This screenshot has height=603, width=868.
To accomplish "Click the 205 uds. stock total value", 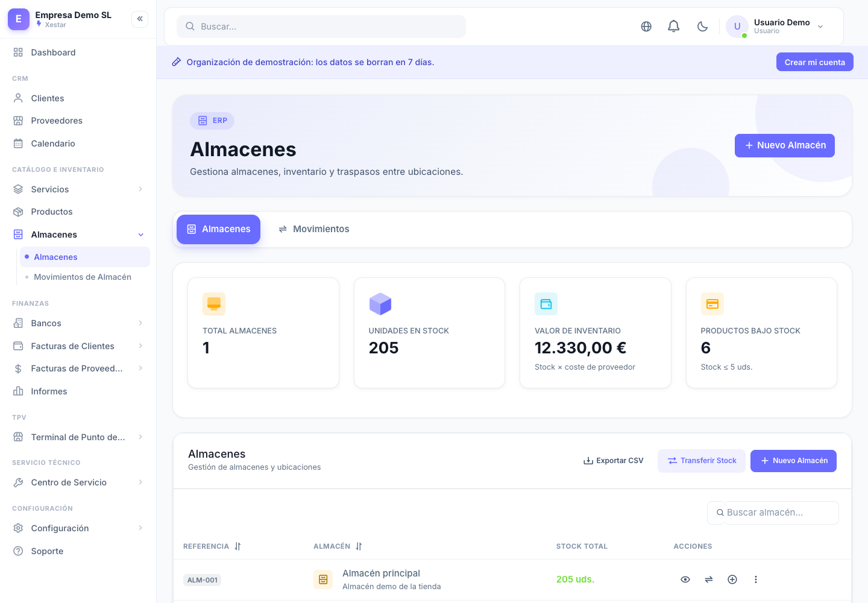I will click(575, 579).
